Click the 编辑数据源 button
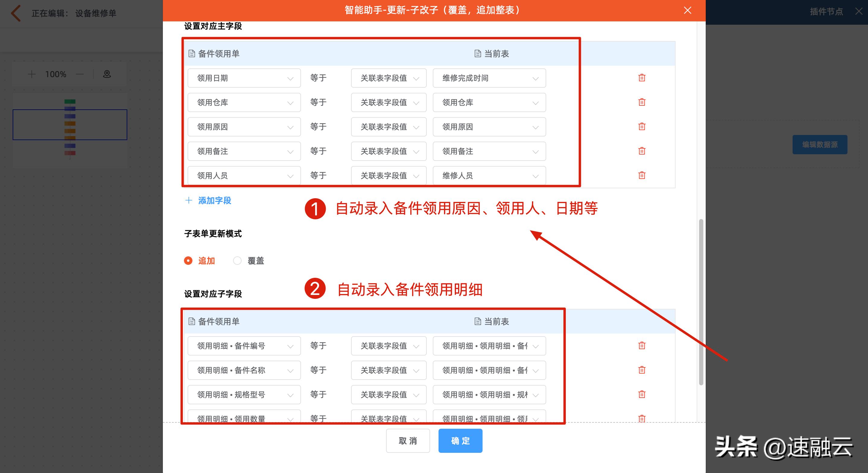The width and height of the screenshot is (868, 473). [820, 144]
